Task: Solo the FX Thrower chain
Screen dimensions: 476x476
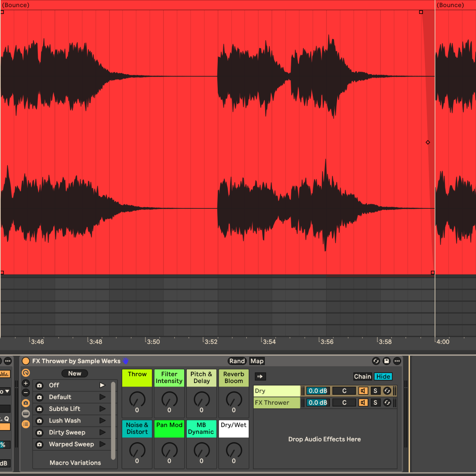Action: (375, 403)
